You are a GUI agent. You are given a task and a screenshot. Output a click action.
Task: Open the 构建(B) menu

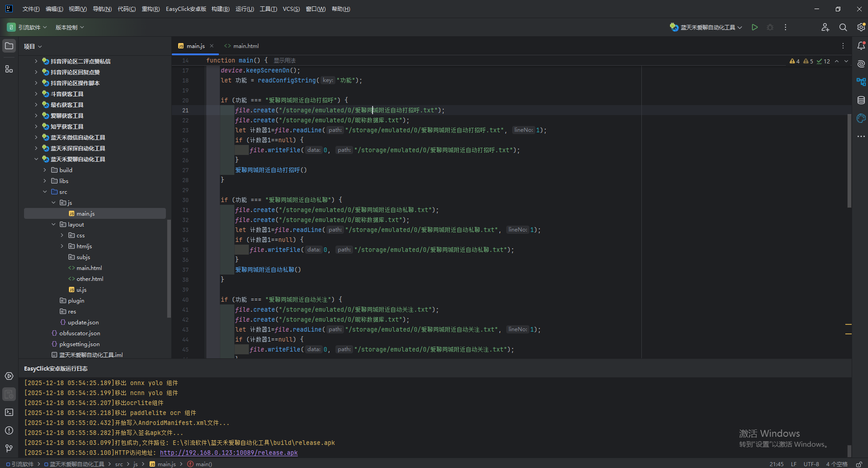220,9
